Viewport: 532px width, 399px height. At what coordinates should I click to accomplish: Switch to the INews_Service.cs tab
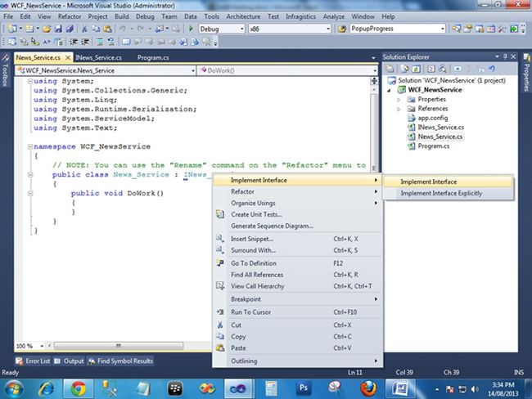[x=98, y=58]
